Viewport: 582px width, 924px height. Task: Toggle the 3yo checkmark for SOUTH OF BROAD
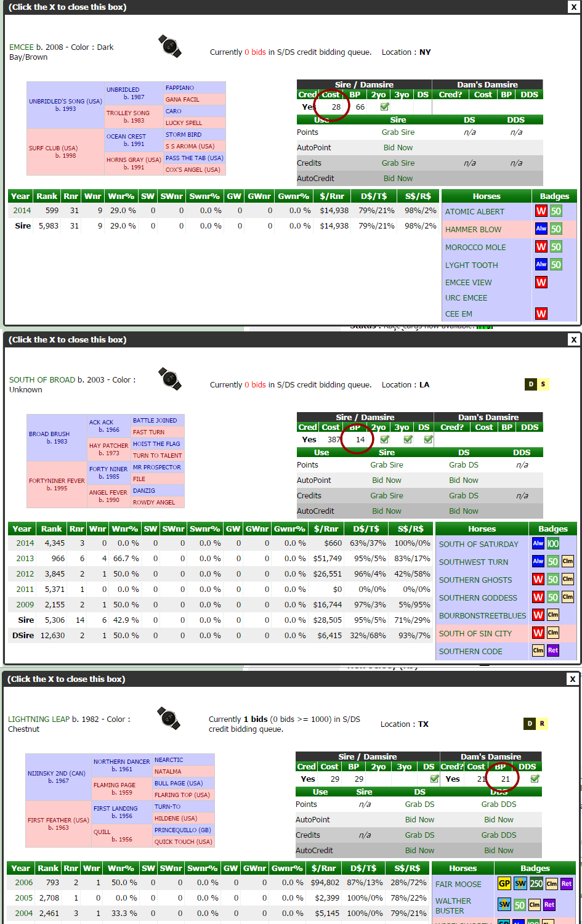(408, 440)
